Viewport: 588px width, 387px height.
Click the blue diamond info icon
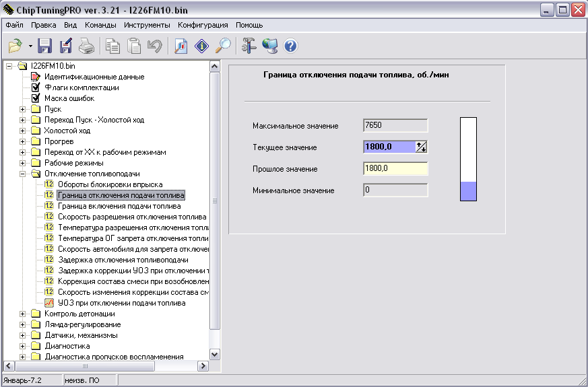point(202,46)
